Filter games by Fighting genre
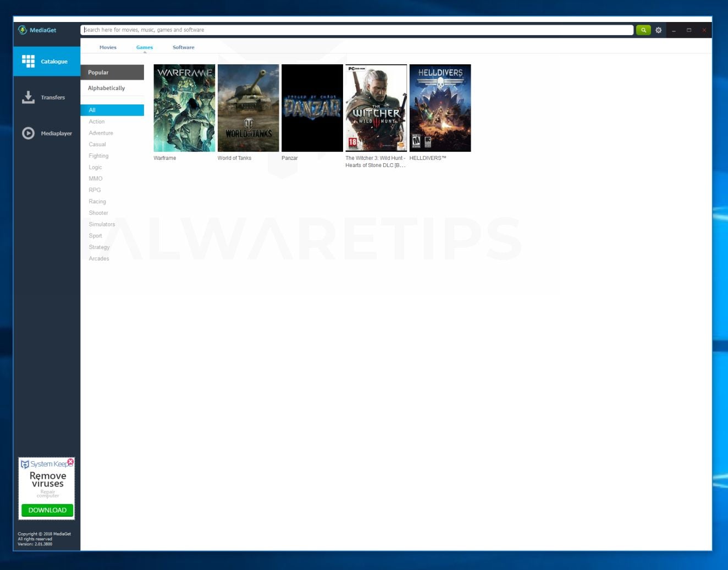728x570 pixels. click(x=99, y=156)
